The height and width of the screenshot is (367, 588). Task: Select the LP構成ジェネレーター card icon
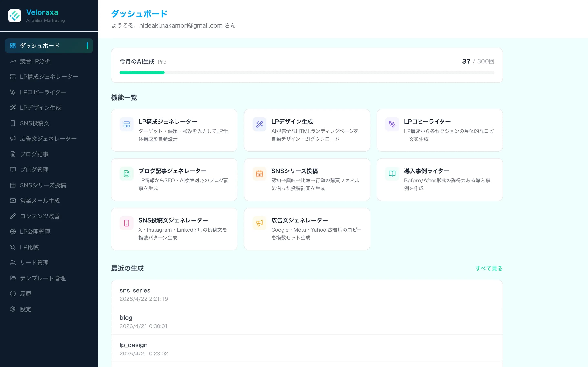click(x=127, y=124)
